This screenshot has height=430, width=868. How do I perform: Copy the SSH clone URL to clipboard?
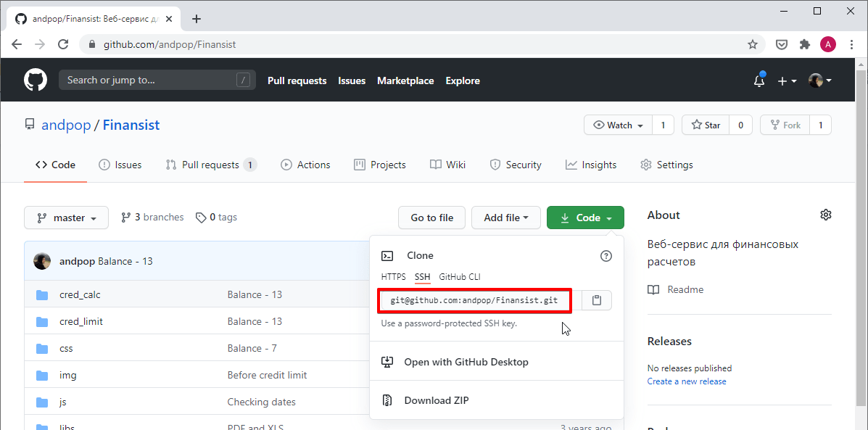tap(597, 300)
